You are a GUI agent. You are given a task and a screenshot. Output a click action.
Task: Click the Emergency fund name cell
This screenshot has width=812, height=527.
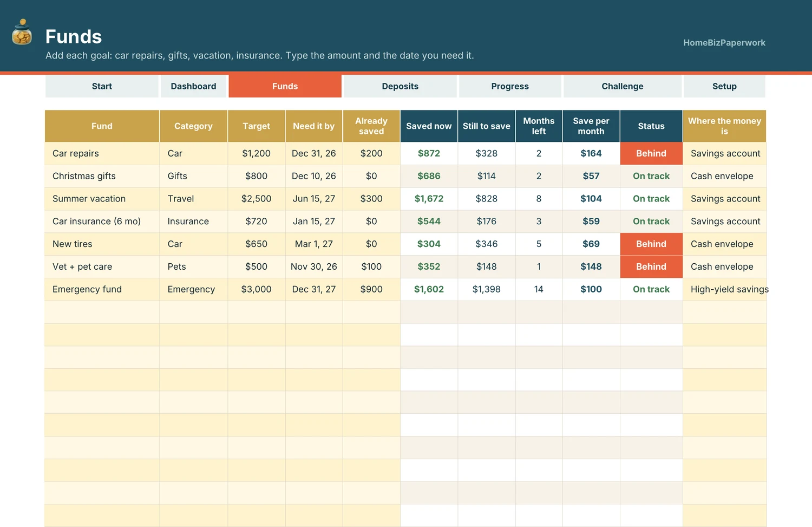coord(102,289)
